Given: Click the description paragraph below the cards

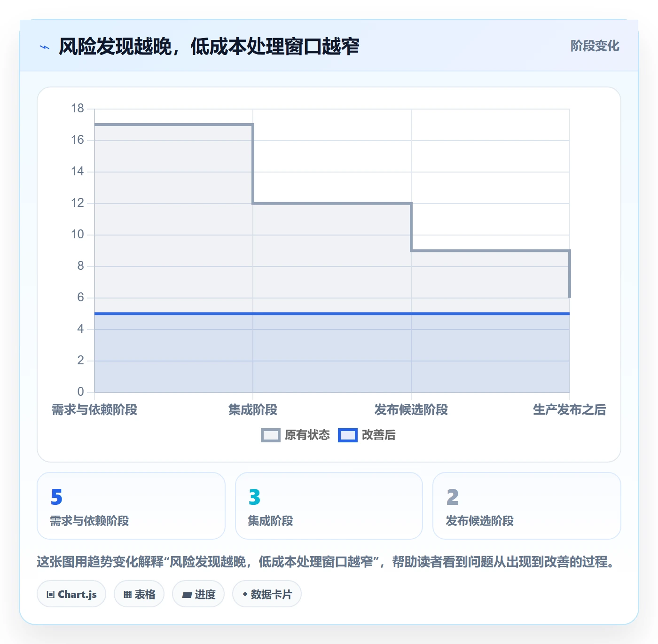Looking at the screenshot, I should coord(326,562).
